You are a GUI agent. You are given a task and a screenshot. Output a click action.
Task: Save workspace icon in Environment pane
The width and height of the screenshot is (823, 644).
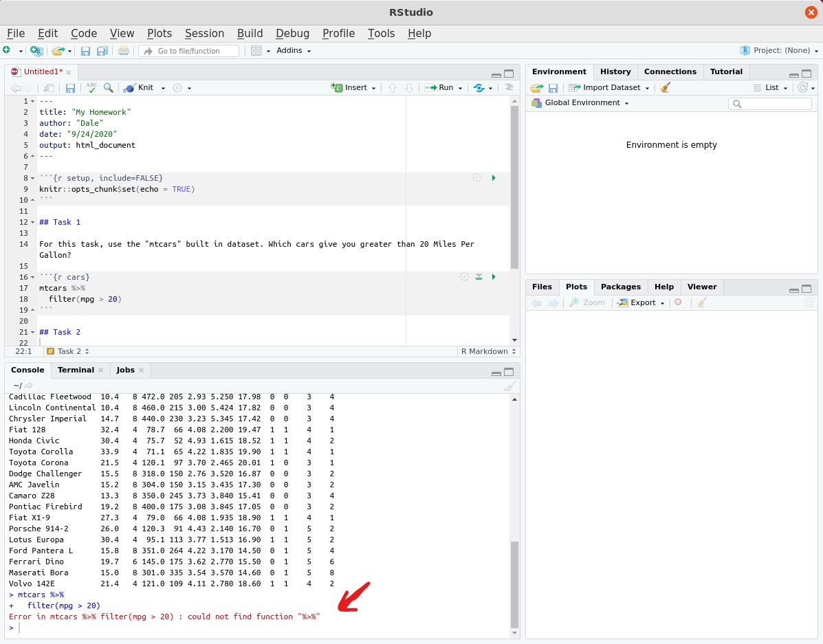coord(553,88)
